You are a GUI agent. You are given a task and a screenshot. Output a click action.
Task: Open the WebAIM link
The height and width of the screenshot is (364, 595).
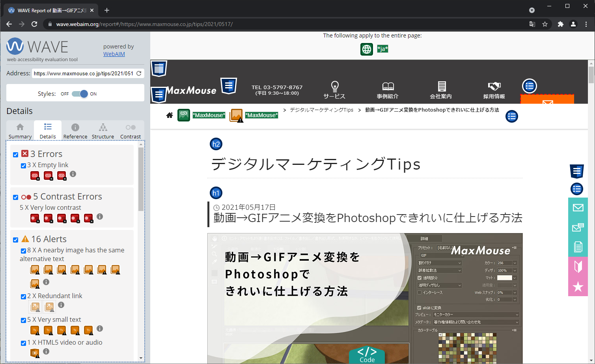[x=114, y=54]
